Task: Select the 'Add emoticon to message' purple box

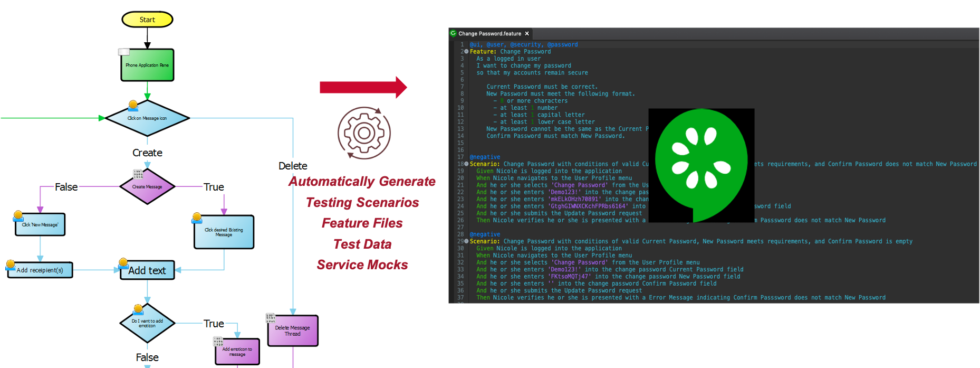Action: [237, 352]
